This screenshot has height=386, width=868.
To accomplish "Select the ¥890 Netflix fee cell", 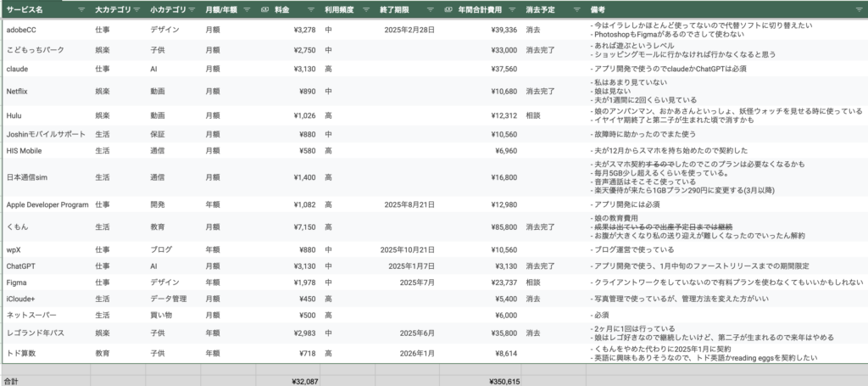I will pos(288,92).
